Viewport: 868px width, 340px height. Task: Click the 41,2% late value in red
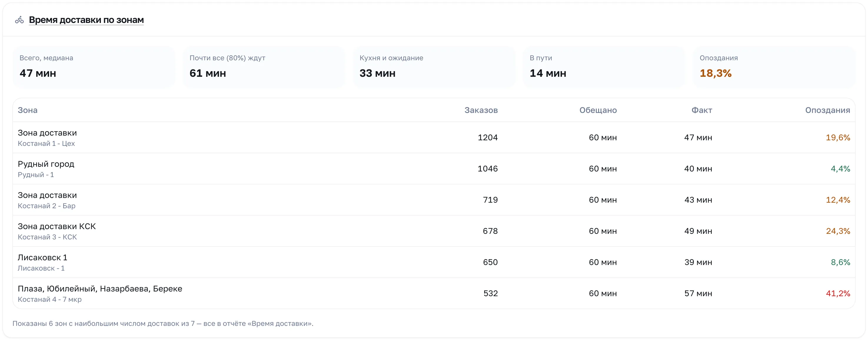pyautogui.click(x=838, y=294)
